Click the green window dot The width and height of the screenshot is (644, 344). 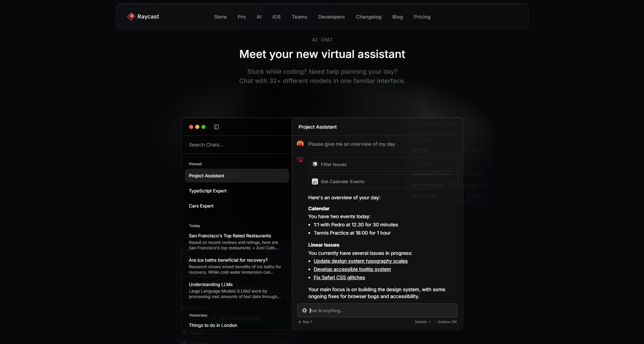pos(203,127)
